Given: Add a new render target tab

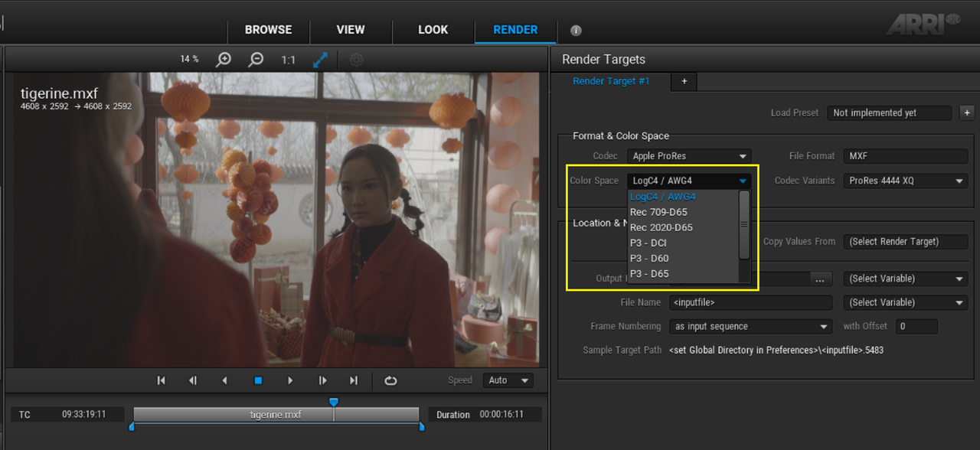Looking at the screenshot, I should (x=684, y=81).
